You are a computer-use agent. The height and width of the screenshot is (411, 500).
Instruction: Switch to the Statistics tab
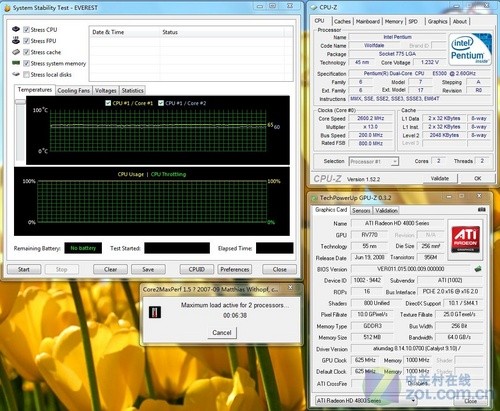click(132, 90)
